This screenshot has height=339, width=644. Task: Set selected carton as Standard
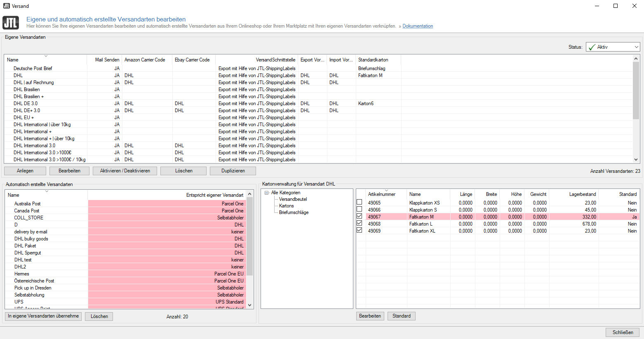pyautogui.click(x=401, y=316)
